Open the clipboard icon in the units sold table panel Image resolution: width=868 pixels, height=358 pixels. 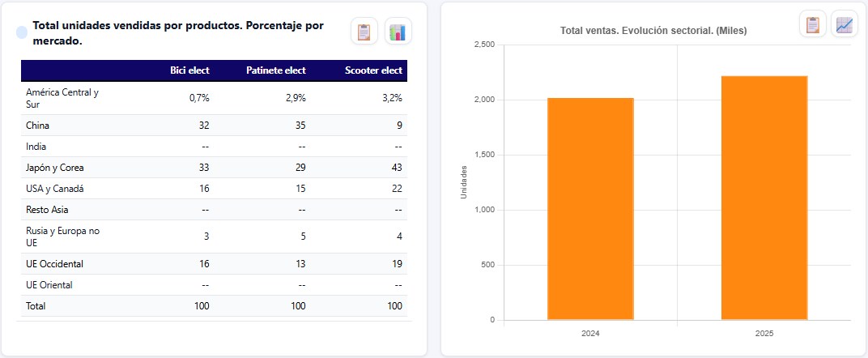(364, 32)
